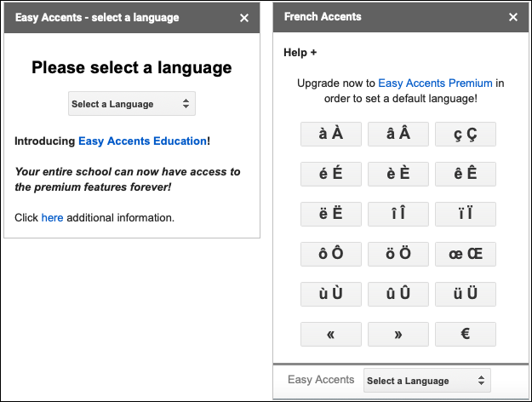Insert the œ Œ ligature character
Image resolution: width=532 pixels, height=402 pixels.
[466, 254]
